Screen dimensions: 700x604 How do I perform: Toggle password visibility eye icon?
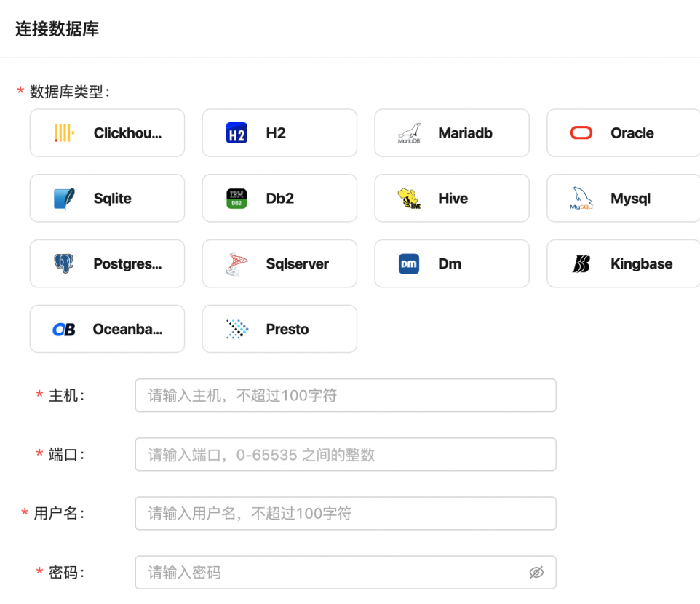(536, 573)
